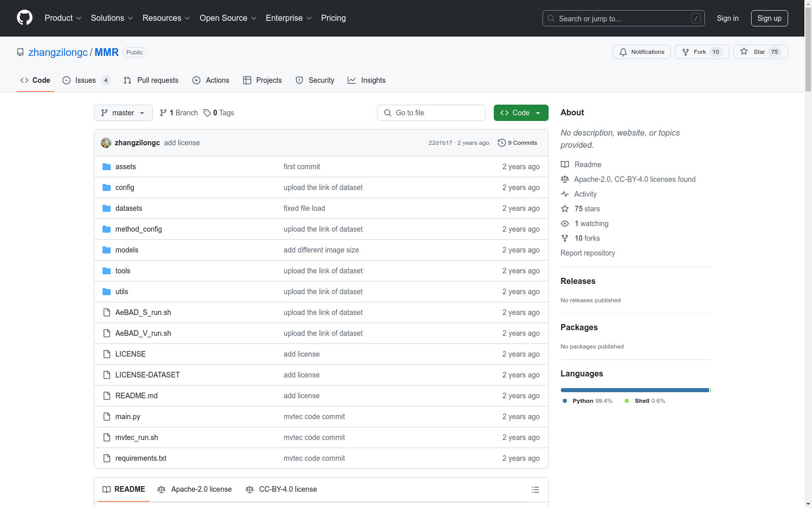Click 'add different image size' commit message
Image resolution: width=812 pixels, height=508 pixels.
coord(321,250)
